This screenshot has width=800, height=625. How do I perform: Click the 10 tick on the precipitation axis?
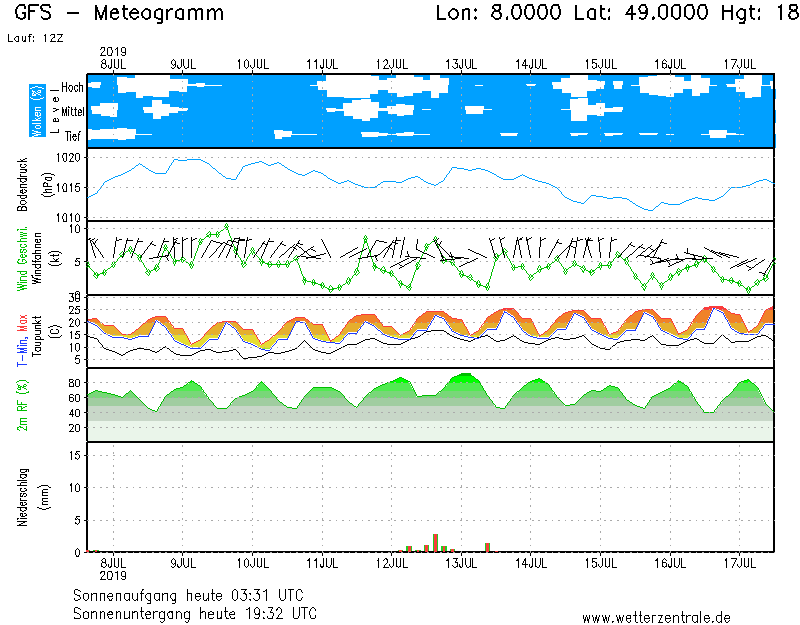pyautogui.click(x=75, y=488)
